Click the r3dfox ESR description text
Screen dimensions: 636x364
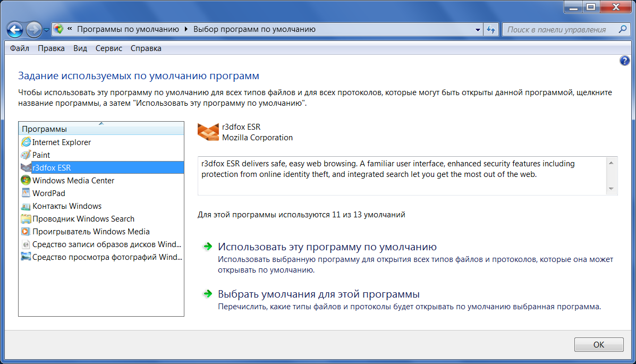388,169
